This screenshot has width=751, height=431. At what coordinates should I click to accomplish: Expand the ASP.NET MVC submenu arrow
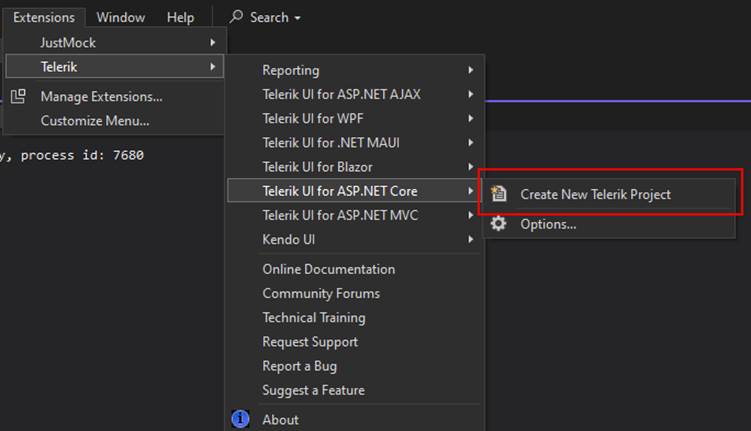coord(471,215)
